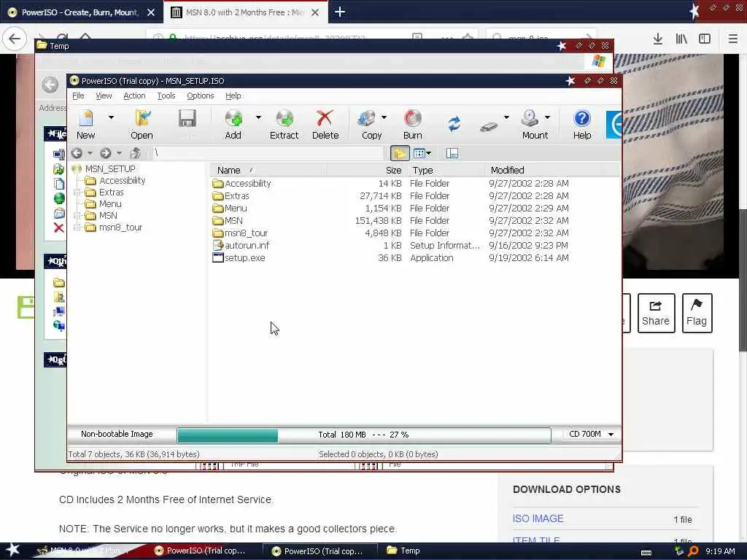Toggle the browser sidebar icon
747x560 pixels.
[705, 39]
